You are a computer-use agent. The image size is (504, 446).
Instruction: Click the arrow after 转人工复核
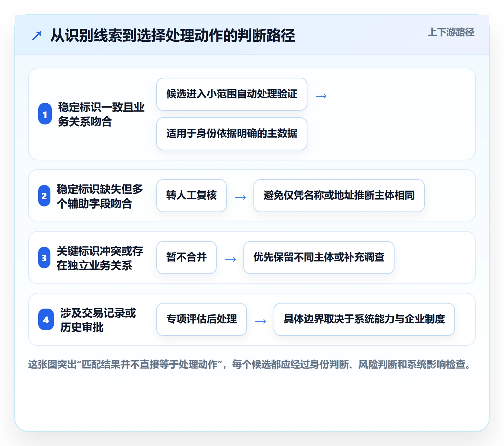tap(240, 197)
